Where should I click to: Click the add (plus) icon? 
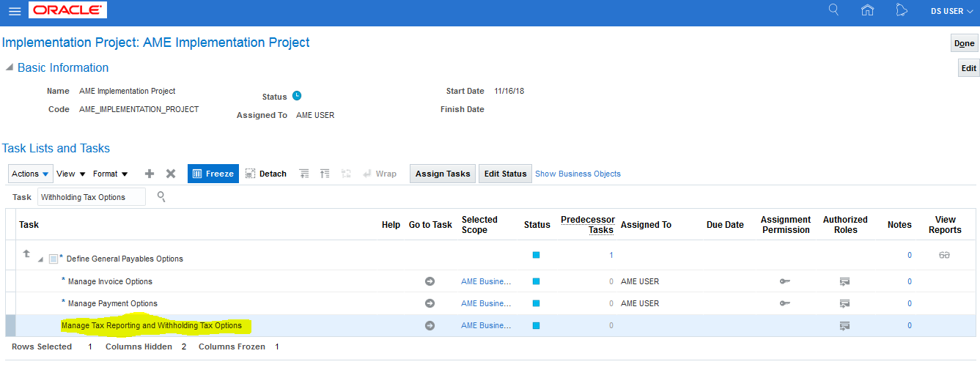[x=150, y=174]
